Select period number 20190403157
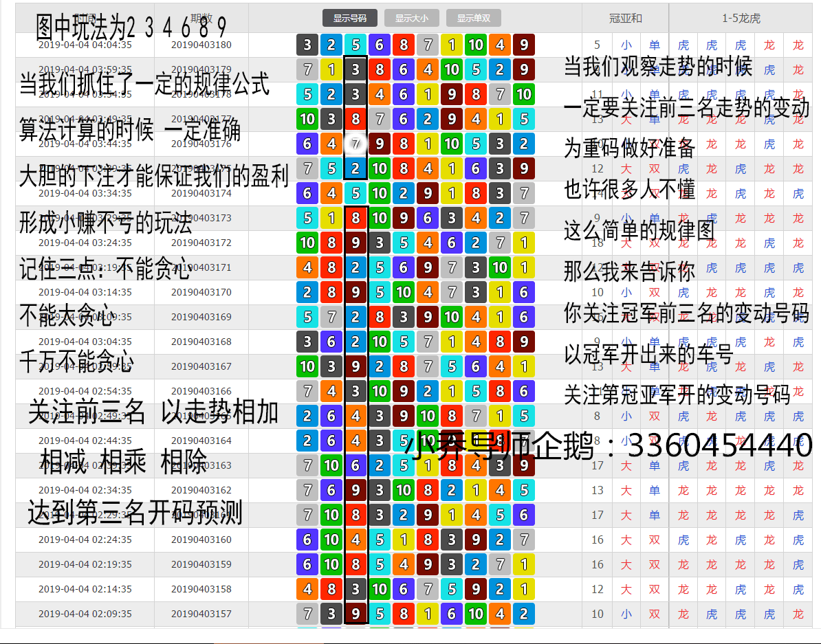The image size is (821, 644). (x=201, y=614)
